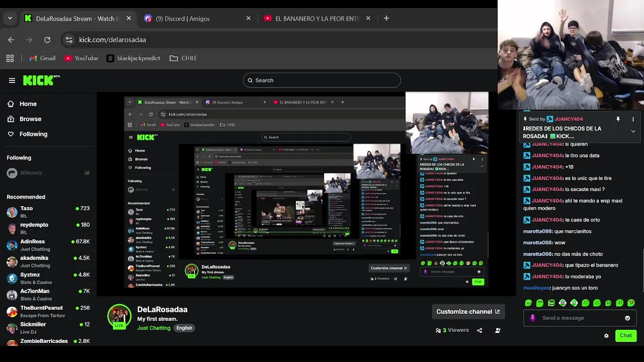Expand the pinned message chevron

point(633,131)
